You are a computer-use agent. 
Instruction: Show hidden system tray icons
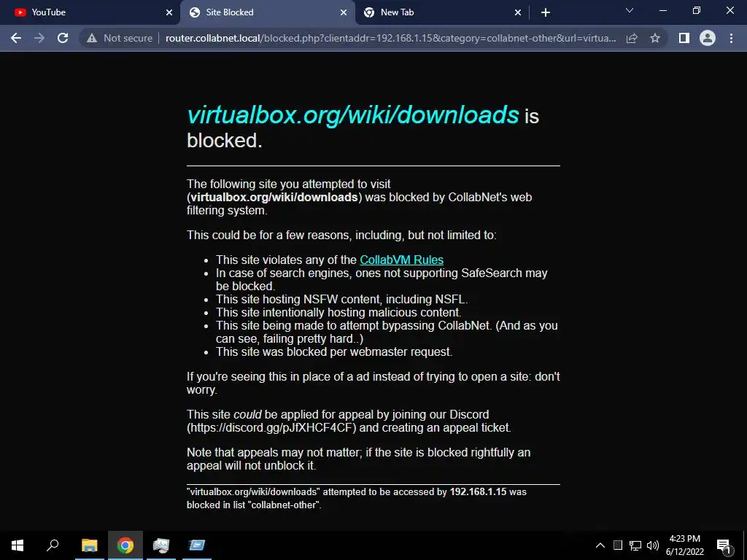tap(600, 545)
